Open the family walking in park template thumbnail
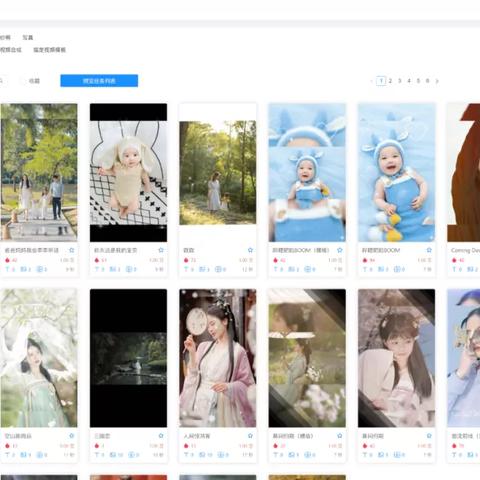The image size is (480, 480). tap(39, 172)
